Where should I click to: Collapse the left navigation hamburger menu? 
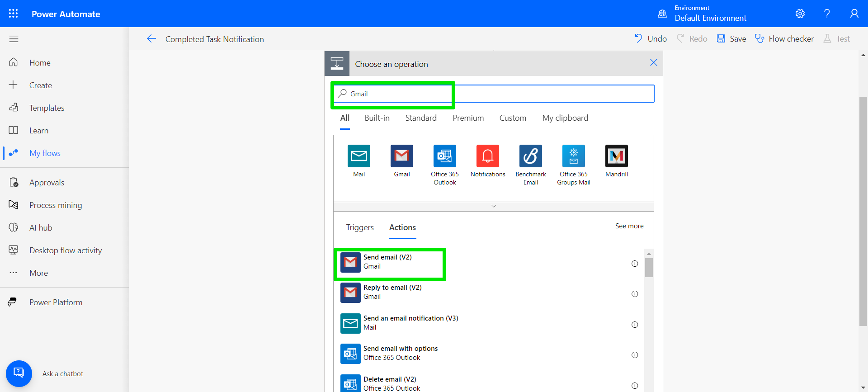14,39
